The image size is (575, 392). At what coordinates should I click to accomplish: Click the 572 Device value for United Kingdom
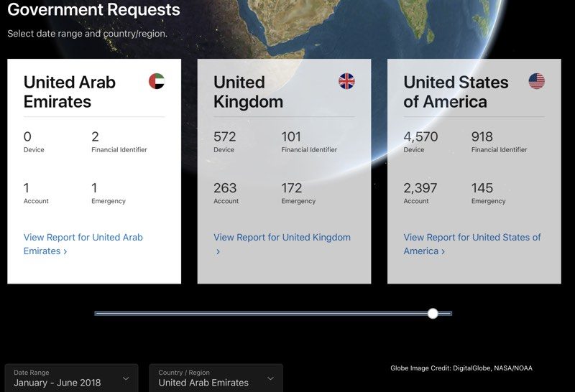tap(225, 136)
